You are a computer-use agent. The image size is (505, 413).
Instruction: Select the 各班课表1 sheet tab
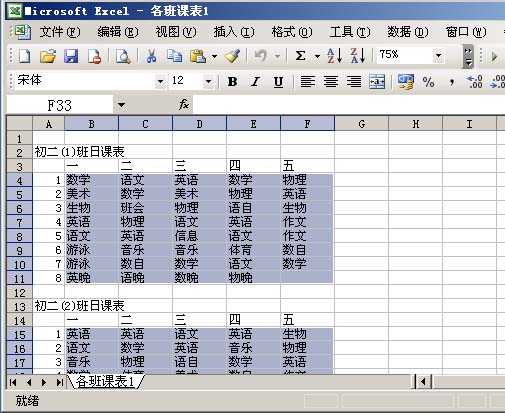[x=105, y=382]
